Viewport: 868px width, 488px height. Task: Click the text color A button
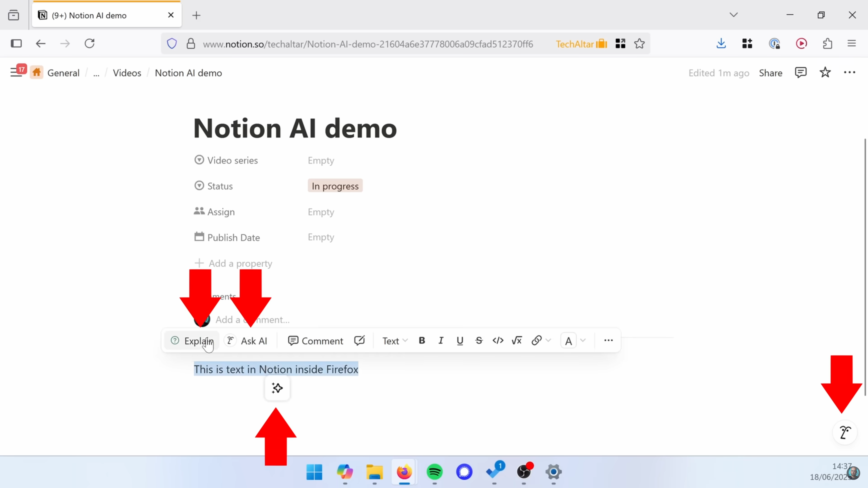click(x=568, y=341)
